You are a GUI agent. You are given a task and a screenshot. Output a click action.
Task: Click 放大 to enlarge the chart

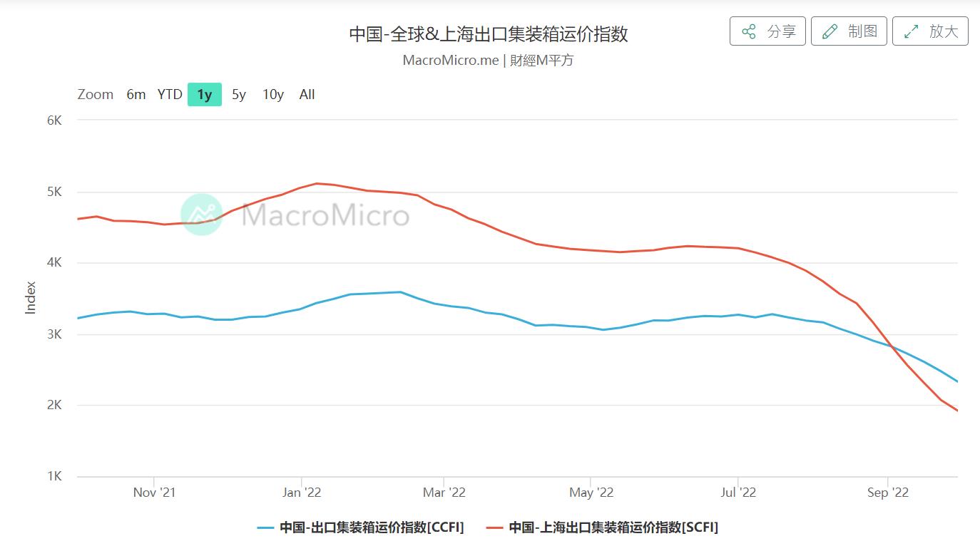930,31
